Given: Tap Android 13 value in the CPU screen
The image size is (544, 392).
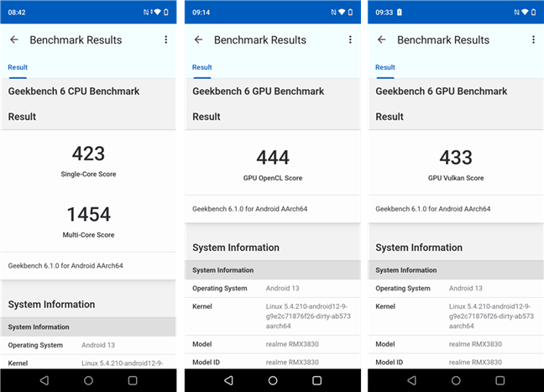Looking at the screenshot, I should (x=98, y=345).
